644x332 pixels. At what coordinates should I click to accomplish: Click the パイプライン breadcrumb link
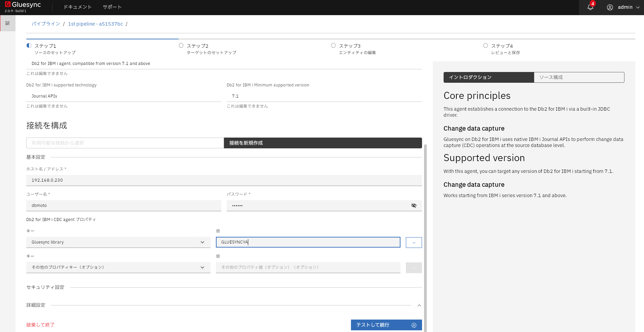[46, 24]
